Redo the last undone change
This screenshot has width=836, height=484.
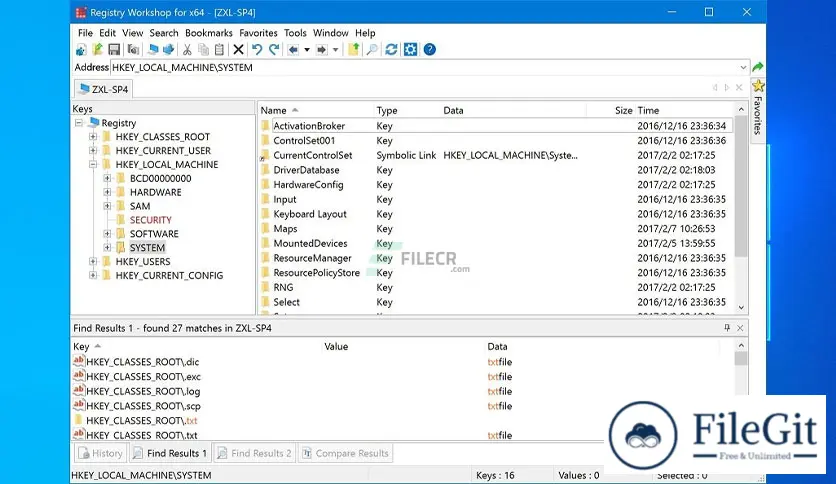click(x=274, y=50)
